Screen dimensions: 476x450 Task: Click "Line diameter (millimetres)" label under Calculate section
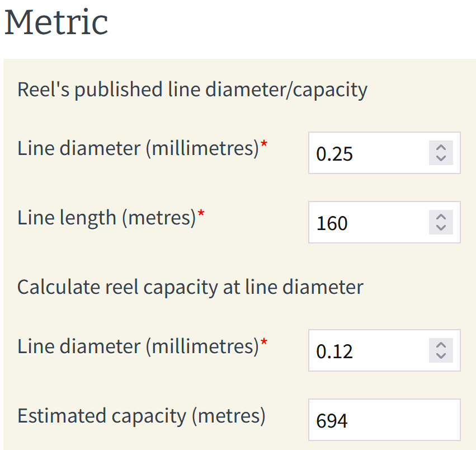138,346
